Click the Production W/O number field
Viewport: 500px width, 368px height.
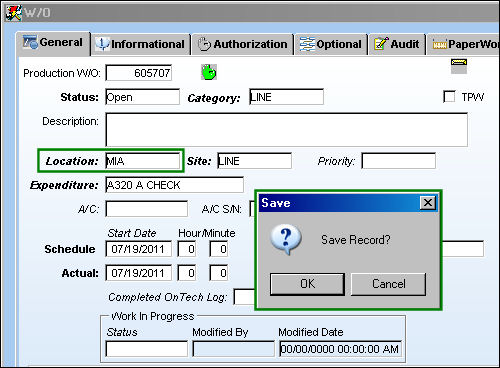pos(139,73)
